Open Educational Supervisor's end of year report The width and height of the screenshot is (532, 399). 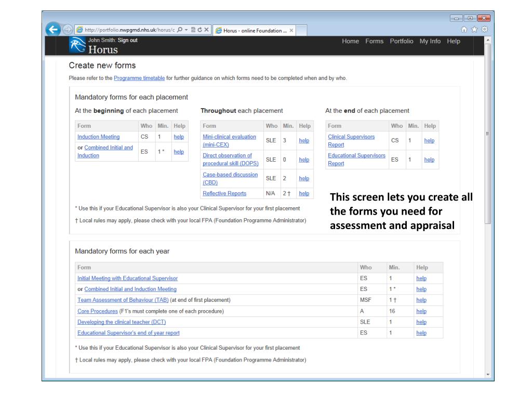click(129, 333)
